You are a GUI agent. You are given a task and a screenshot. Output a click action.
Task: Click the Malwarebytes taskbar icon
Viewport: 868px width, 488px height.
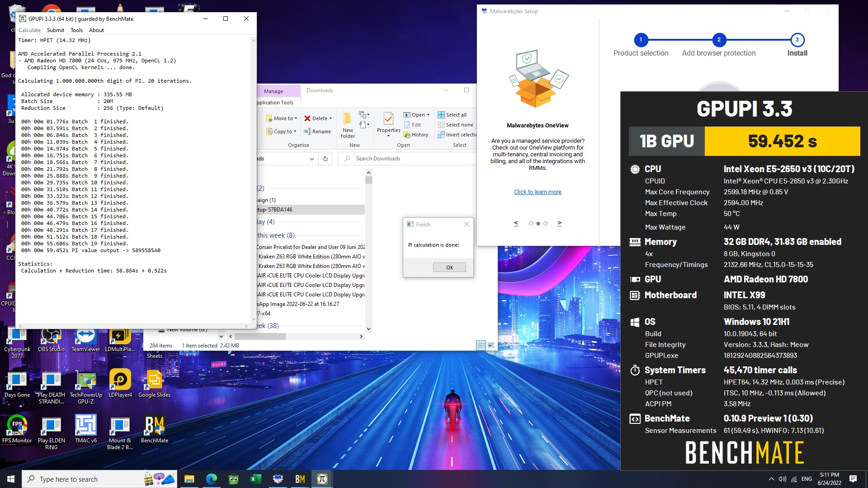coord(278,479)
